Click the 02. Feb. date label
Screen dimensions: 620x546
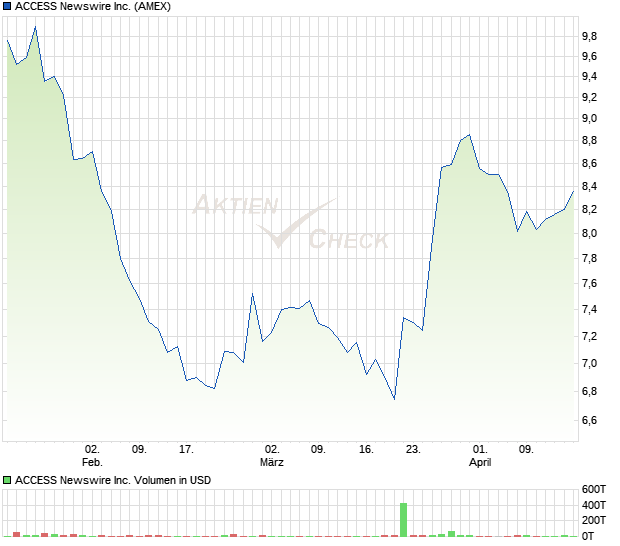91,456
